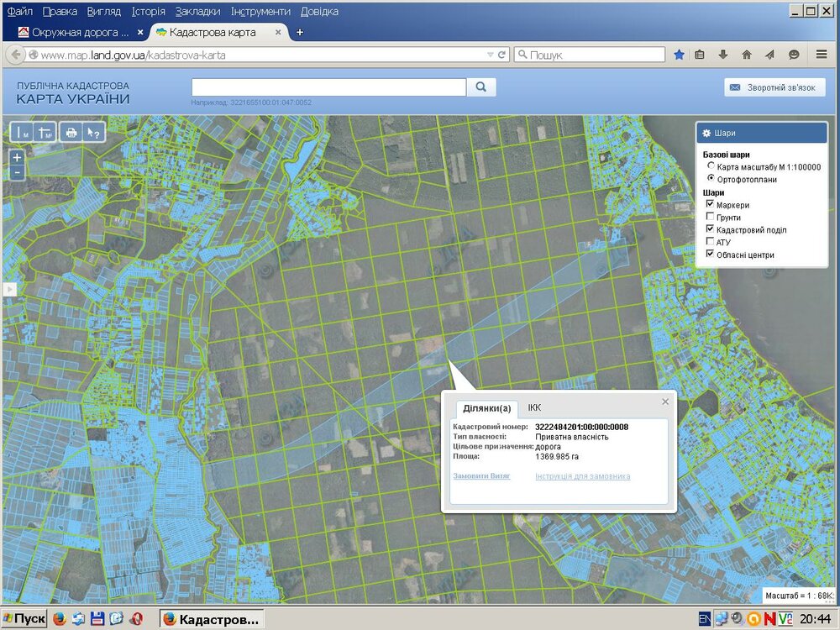Select the area measurement tool

[x=45, y=133]
